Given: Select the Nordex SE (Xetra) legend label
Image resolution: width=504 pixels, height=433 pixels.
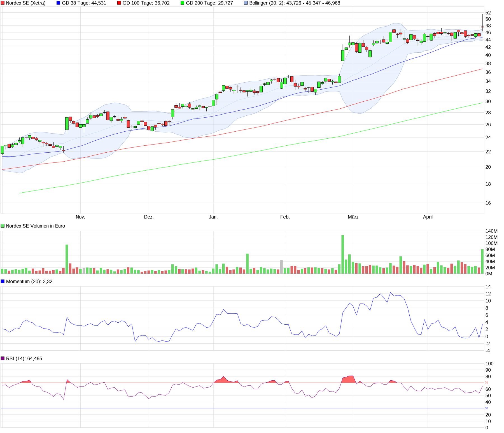Looking at the screenshot, I should click(x=26, y=3).
